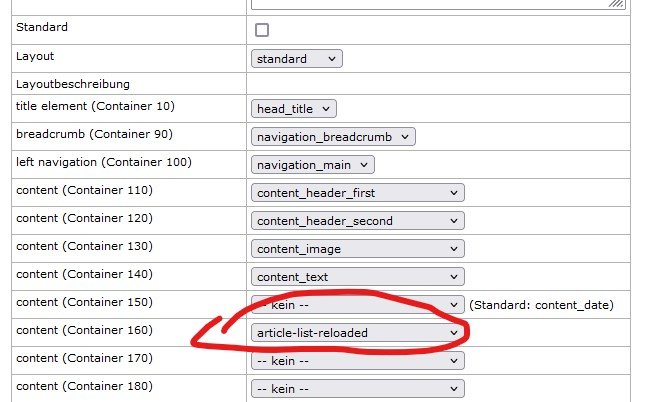Open the article-list-reloaded dropdown for Container 160
The image size is (649, 402).
coord(357,332)
